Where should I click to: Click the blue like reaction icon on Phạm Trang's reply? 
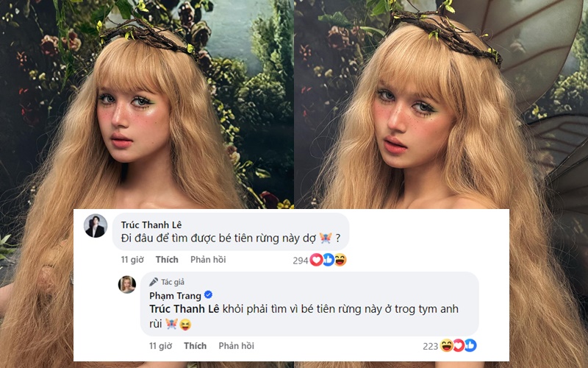click(470, 345)
